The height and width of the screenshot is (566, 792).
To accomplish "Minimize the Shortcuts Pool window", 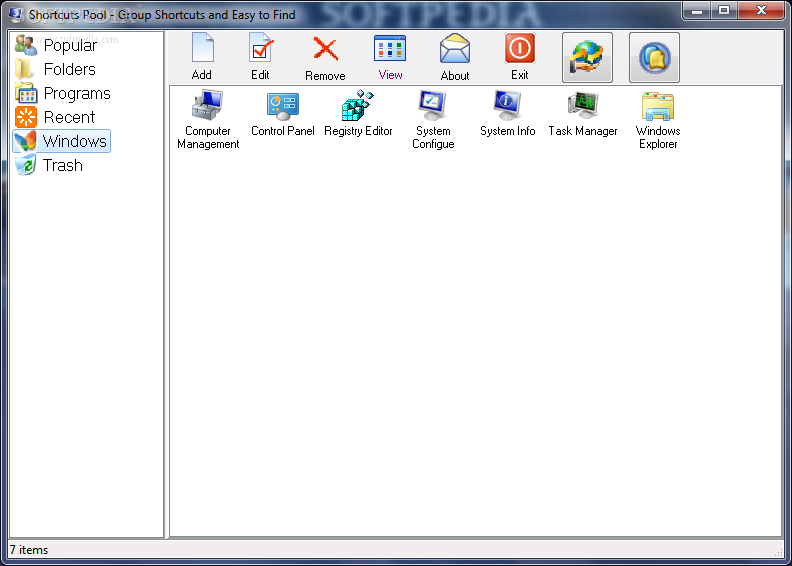I will (x=697, y=10).
